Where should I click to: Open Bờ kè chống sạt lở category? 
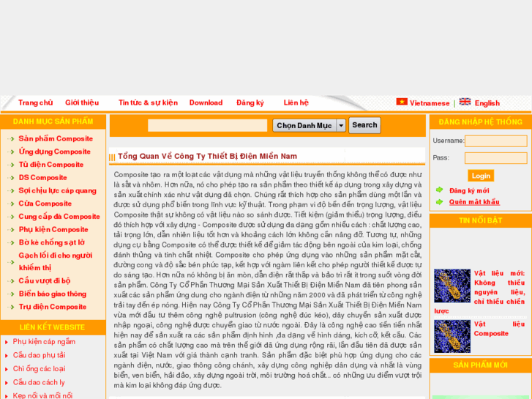[51, 242]
